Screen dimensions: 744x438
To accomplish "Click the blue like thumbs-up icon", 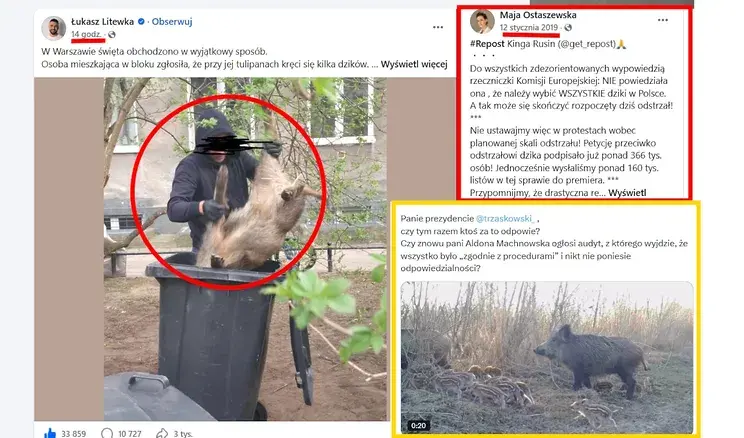I will (49, 433).
